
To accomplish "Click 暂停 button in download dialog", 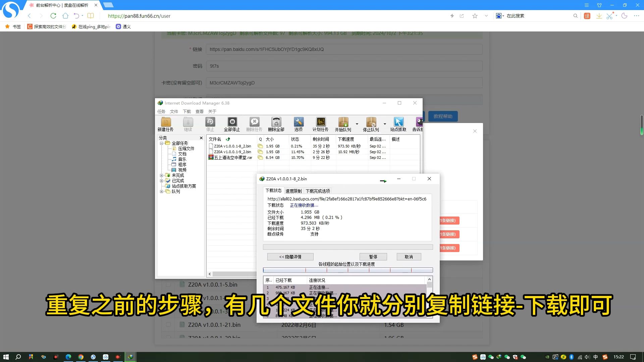I will [x=373, y=257].
